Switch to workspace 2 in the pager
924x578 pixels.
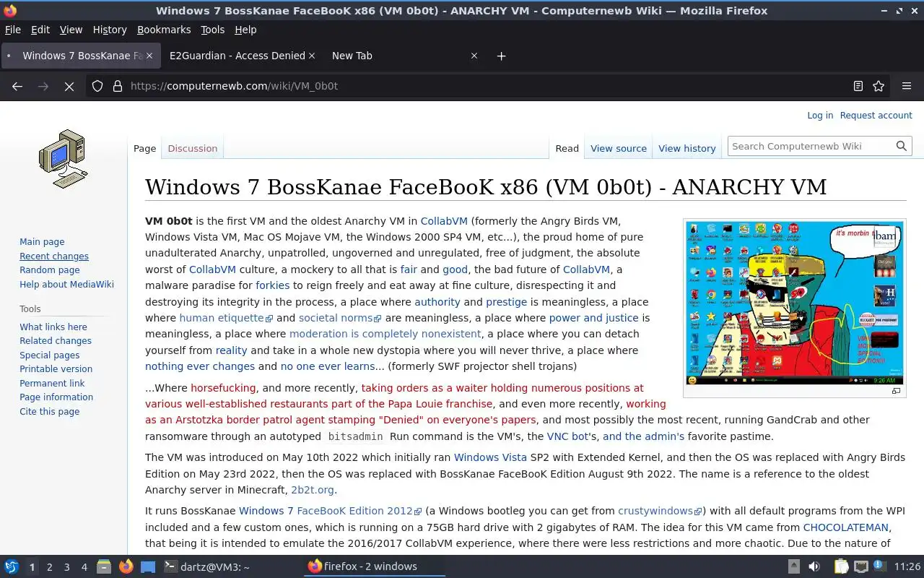click(50, 567)
